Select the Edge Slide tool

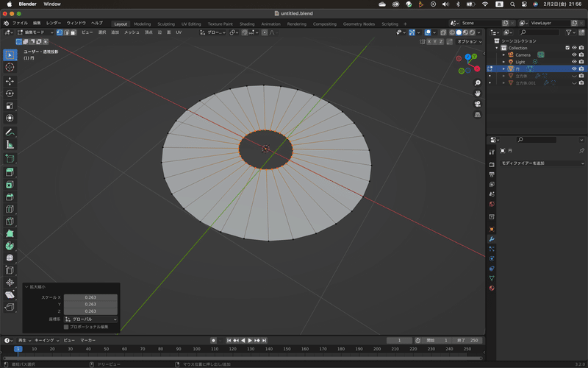tap(10, 270)
